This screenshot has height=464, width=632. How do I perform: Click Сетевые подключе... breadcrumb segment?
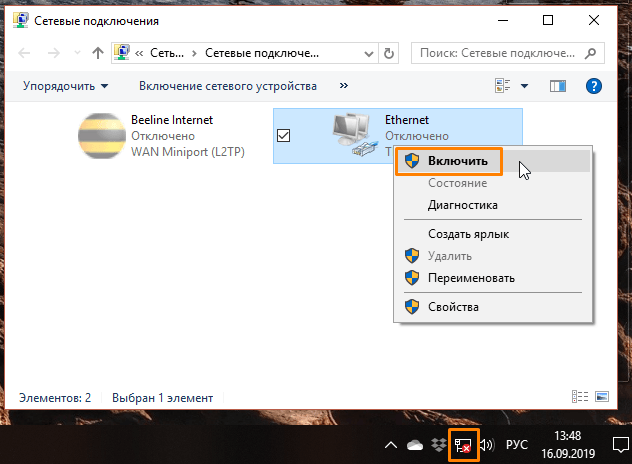(262, 53)
